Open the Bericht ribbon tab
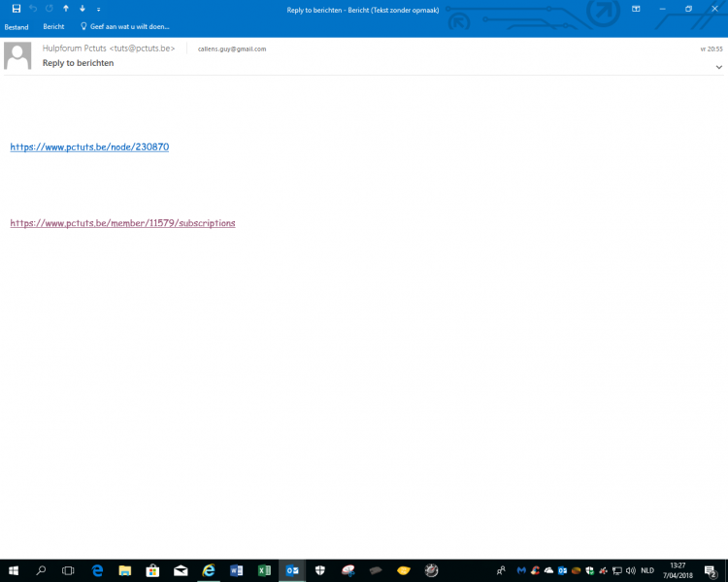Screen dimensions: 728x582 point(53,27)
